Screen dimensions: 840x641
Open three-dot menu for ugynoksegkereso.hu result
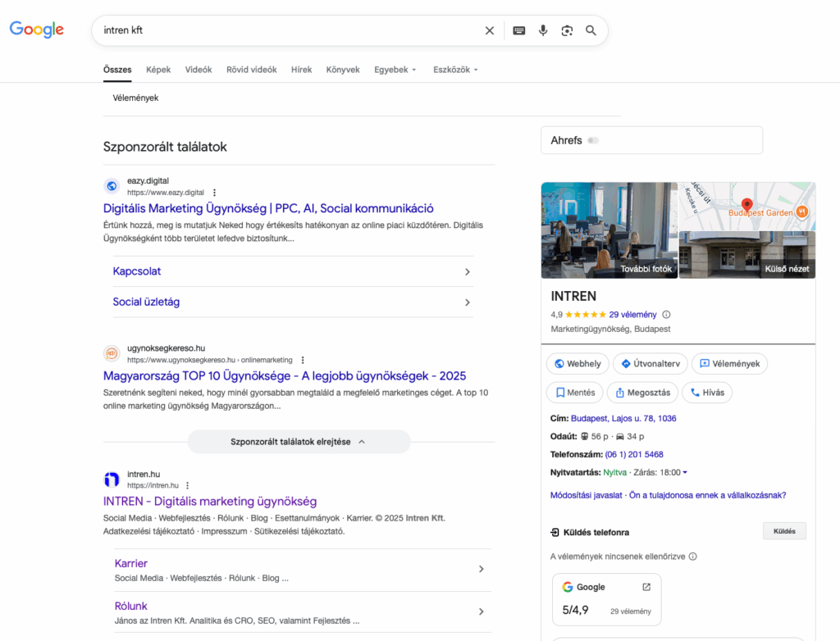coord(303,361)
